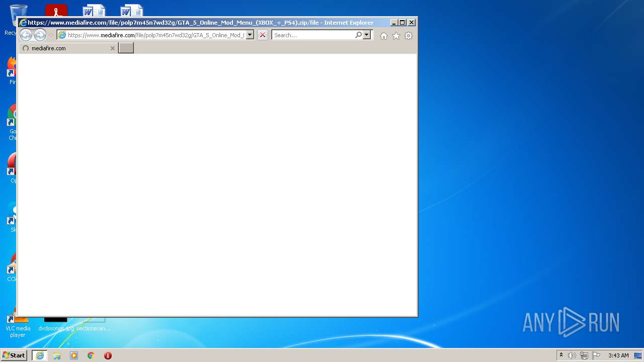Select the sectionscan desktop file

click(x=94, y=325)
